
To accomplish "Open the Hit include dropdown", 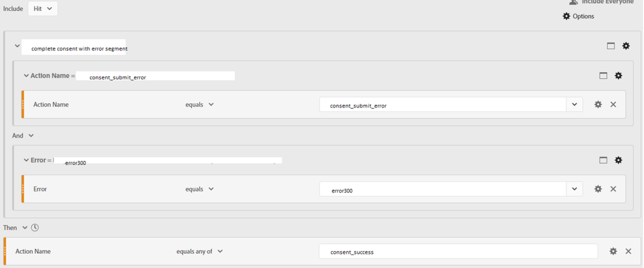I will click(43, 9).
